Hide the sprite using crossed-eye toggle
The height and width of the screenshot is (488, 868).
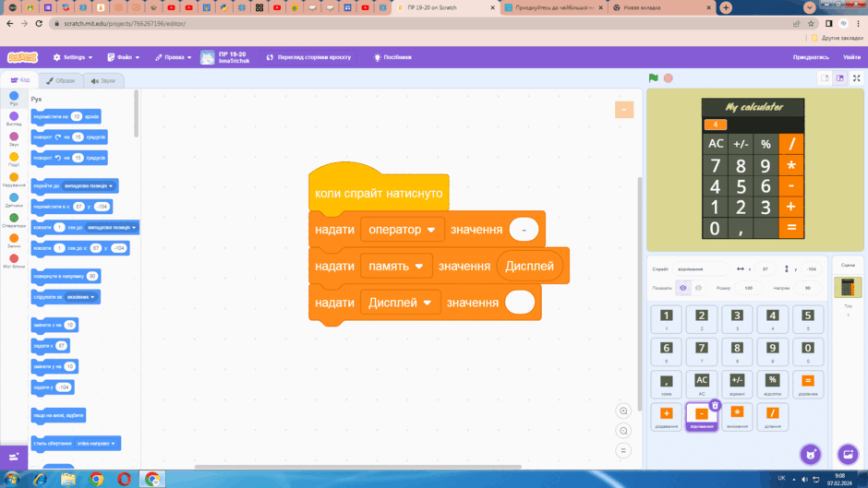click(698, 288)
